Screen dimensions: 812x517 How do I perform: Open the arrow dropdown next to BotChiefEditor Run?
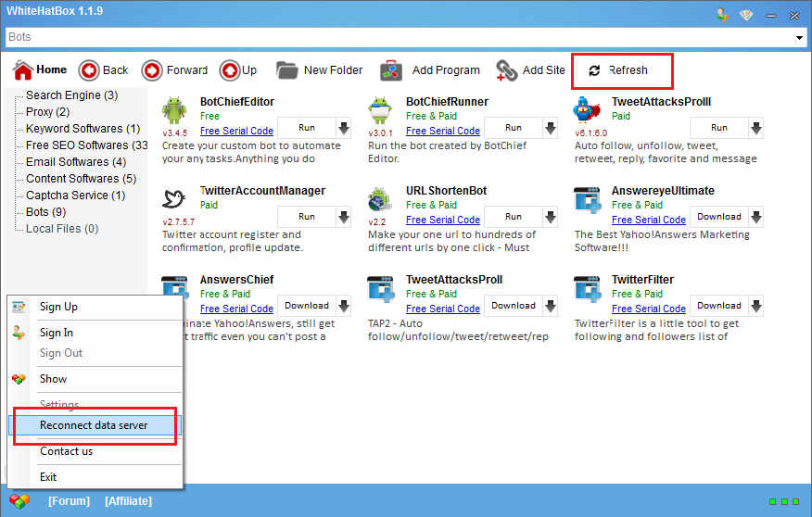point(344,128)
